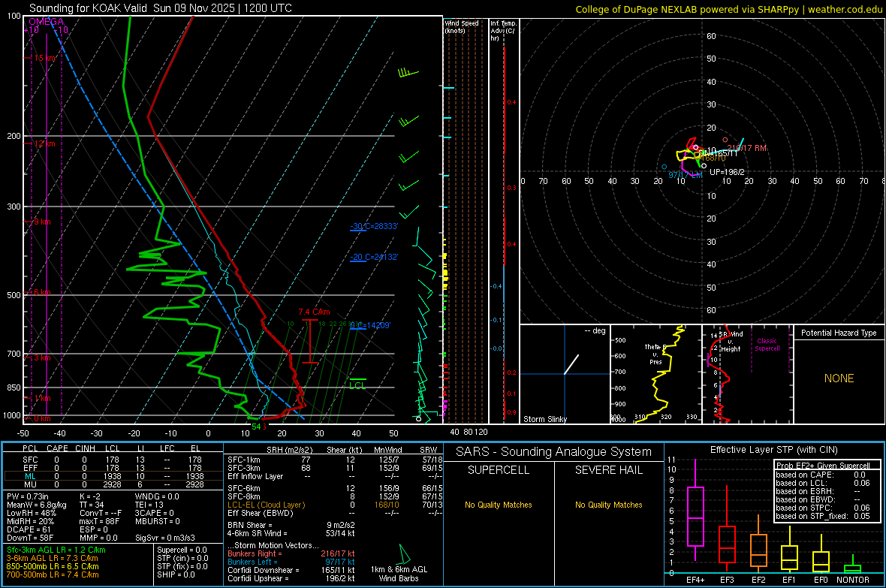
Task: Click the red 7.4 C/km lapse rate label
Action: (314, 312)
